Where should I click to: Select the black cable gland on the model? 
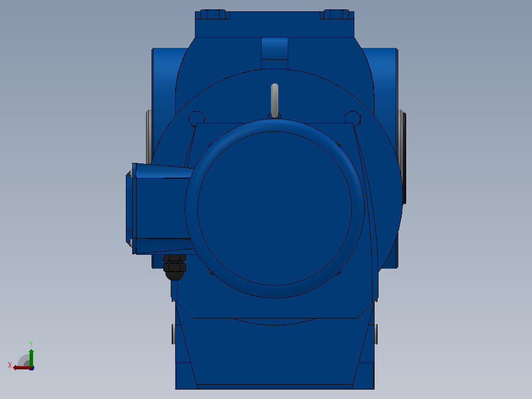175,267
